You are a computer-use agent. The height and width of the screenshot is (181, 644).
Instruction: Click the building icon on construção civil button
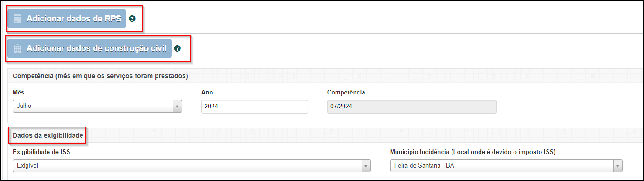(x=18, y=48)
